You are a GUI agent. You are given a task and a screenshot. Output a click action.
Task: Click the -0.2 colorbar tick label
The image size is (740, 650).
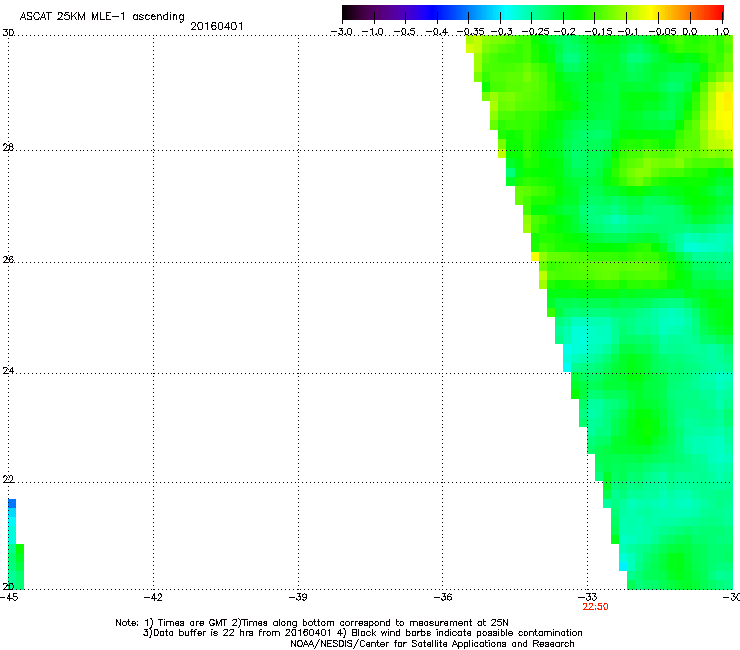tap(565, 32)
